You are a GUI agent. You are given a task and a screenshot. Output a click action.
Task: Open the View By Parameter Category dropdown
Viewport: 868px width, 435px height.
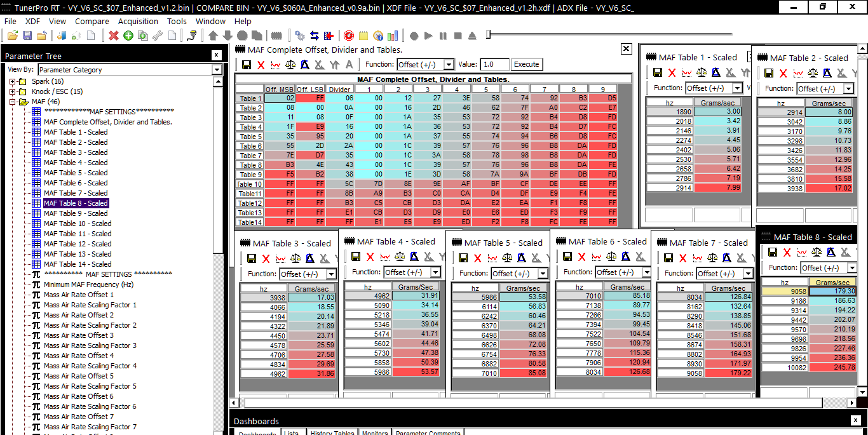pyautogui.click(x=217, y=70)
